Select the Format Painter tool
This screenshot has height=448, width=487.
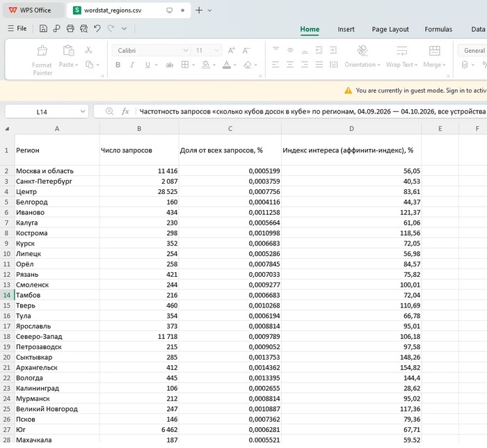[x=42, y=61]
